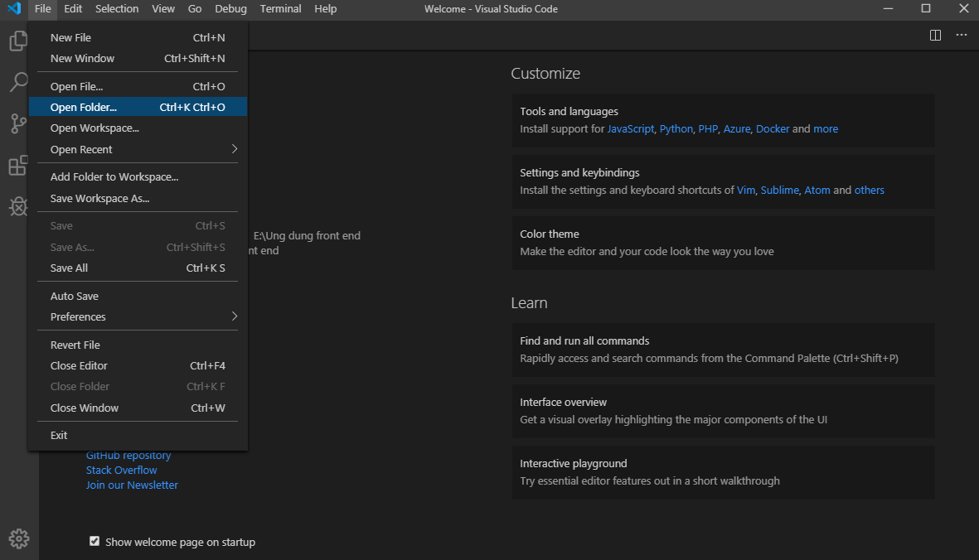Open the Debug view bug icon
Image resolution: width=979 pixels, height=560 pixels.
coord(19,206)
